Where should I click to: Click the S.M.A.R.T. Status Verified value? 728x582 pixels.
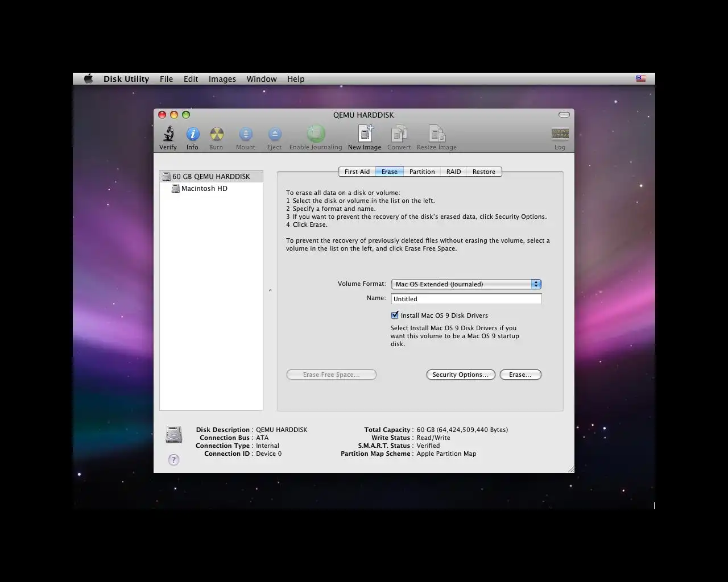[428, 446]
